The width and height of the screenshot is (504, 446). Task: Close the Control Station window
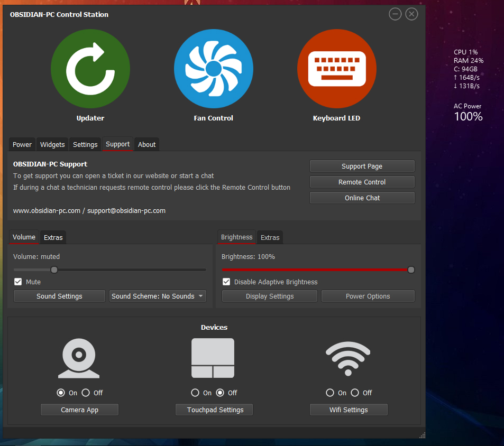point(411,14)
